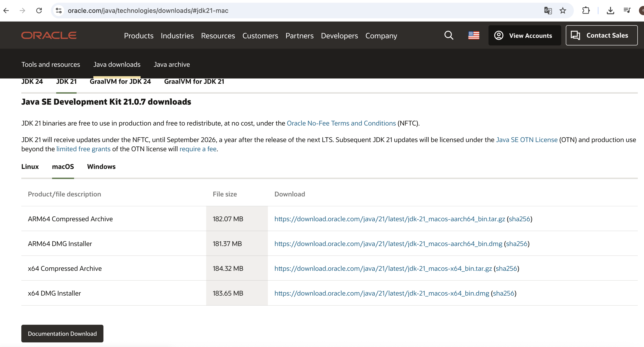Click the Google Translate page icon

click(548, 11)
